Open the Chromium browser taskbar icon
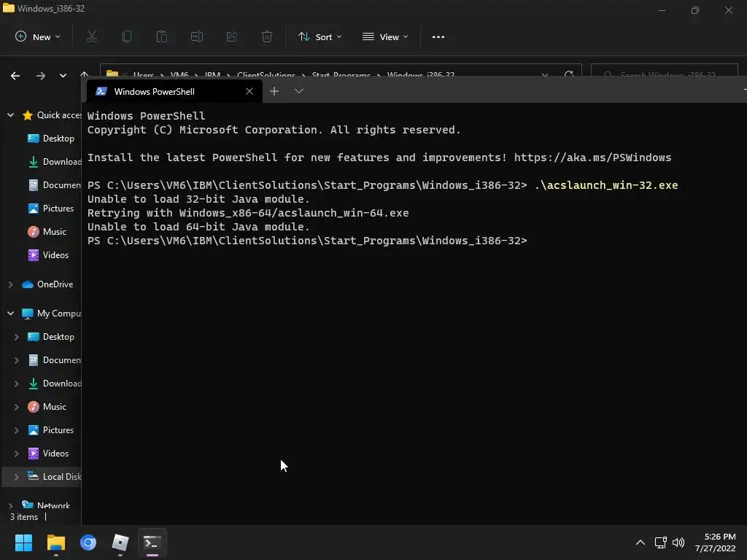 pos(88,542)
